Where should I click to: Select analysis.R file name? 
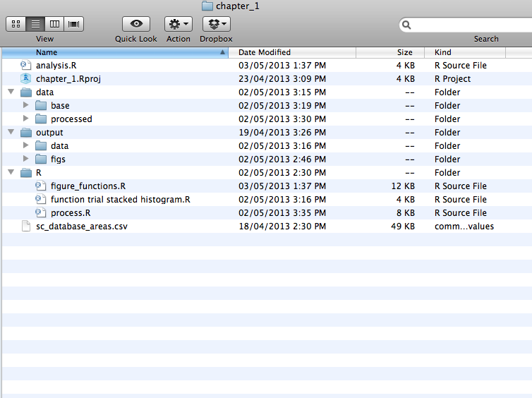point(56,66)
